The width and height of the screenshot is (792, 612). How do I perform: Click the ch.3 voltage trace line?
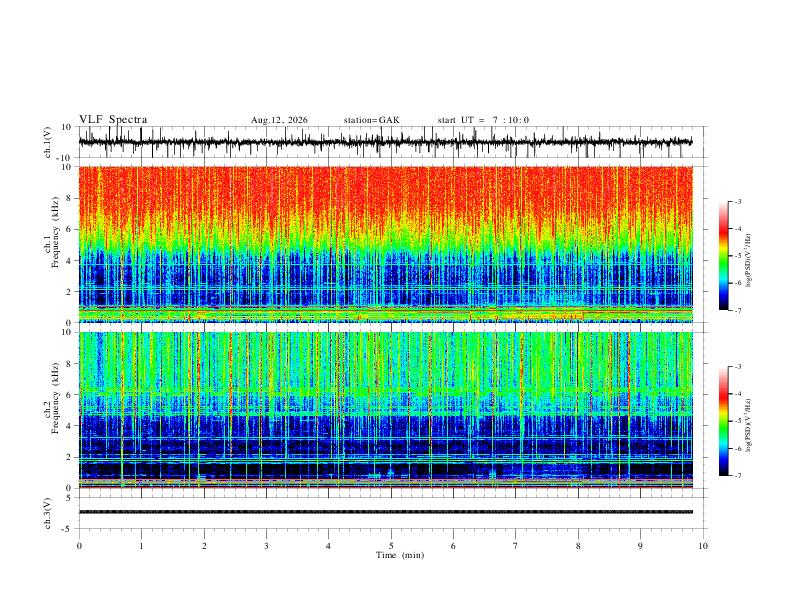[385, 512]
